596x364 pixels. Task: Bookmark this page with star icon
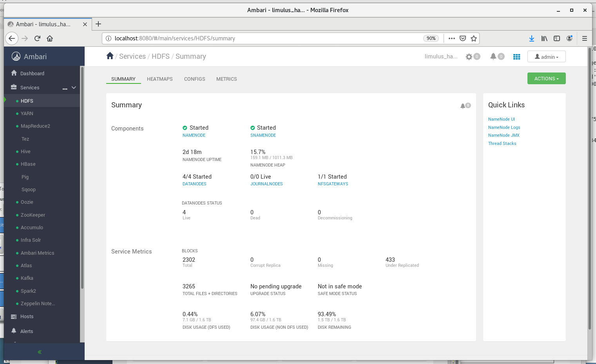pos(474,38)
